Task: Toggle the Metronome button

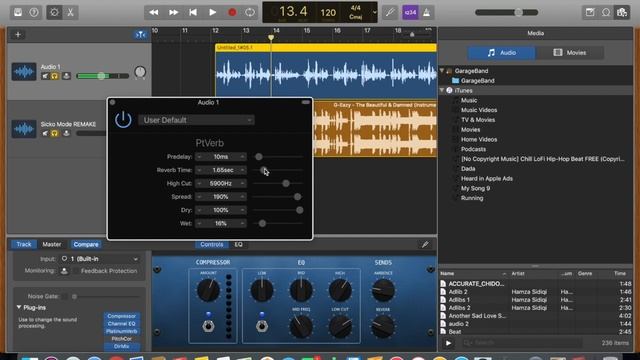Action: pyautogui.click(x=427, y=12)
